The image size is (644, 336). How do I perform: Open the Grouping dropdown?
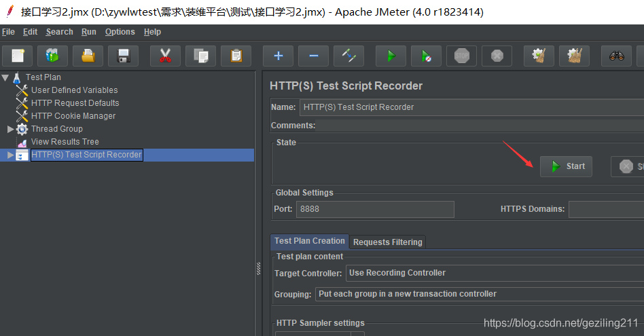coord(480,294)
